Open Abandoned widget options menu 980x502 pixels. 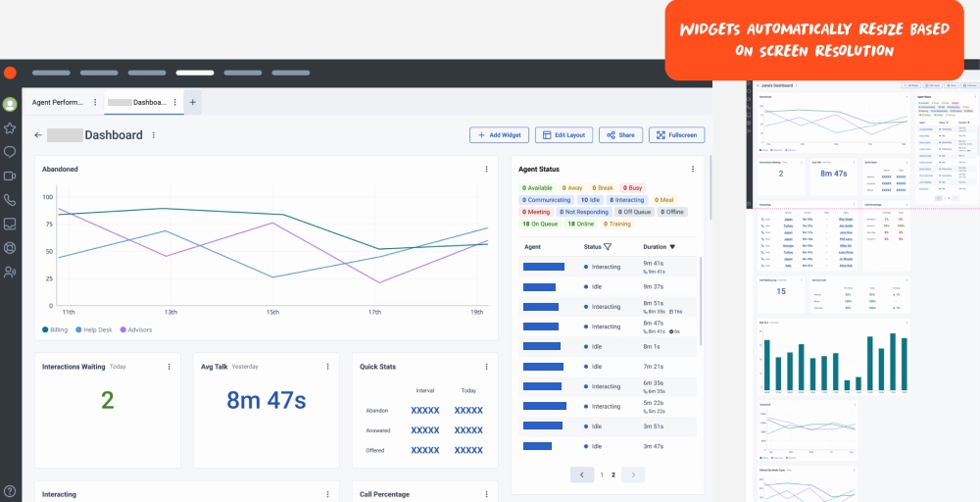pyautogui.click(x=486, y=169)
